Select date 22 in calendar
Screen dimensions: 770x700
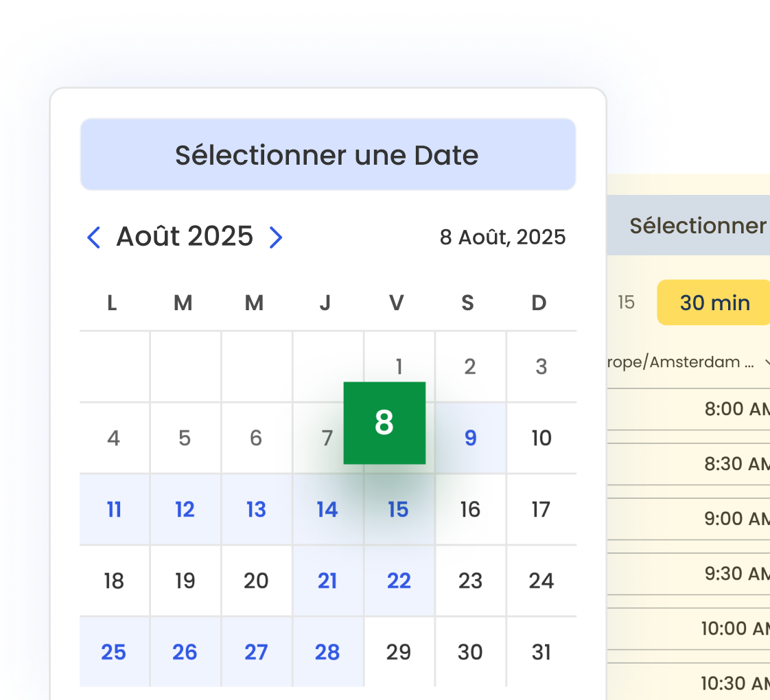[399, 581]
